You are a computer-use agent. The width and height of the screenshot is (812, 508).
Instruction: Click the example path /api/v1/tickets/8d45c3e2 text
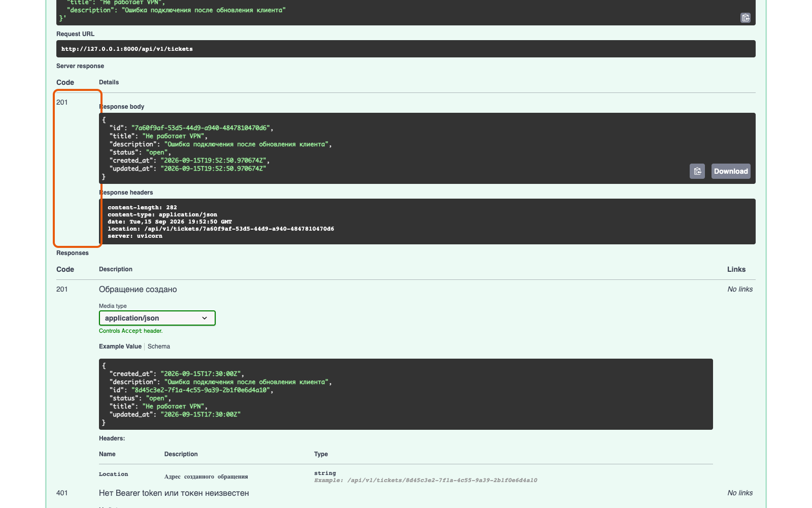pos(442,480)
